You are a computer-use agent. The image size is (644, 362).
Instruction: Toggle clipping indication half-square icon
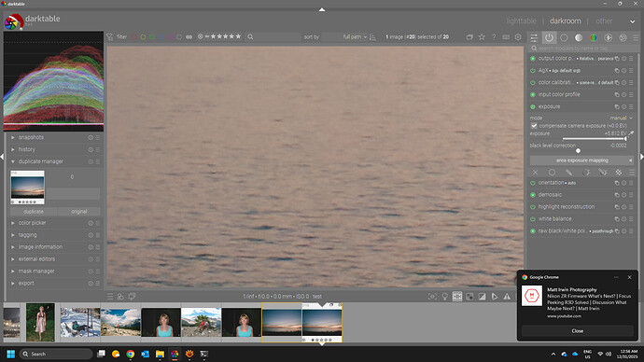tap(482, 297)
